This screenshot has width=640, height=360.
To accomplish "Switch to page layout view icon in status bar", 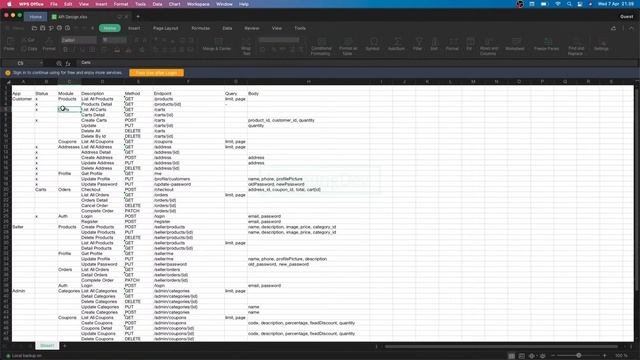I will coord(522,356).
